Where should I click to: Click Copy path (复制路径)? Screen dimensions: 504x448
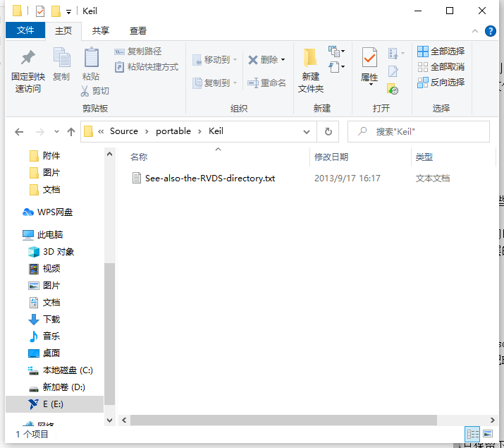[137, 52]
